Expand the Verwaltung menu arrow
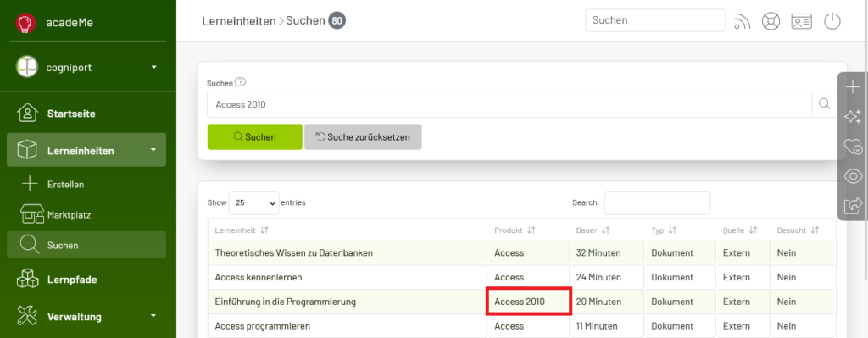The image size is (868, 338). point(154,317)
